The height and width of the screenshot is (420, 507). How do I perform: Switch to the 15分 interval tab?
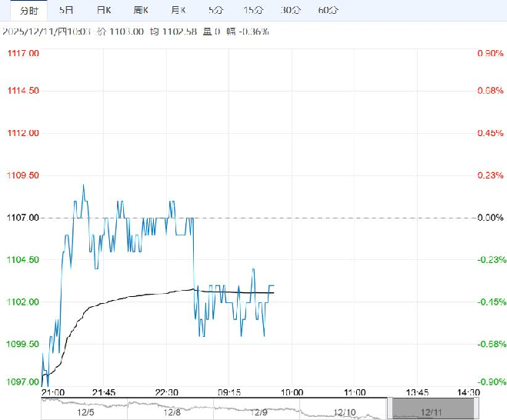tap(252, 10)
